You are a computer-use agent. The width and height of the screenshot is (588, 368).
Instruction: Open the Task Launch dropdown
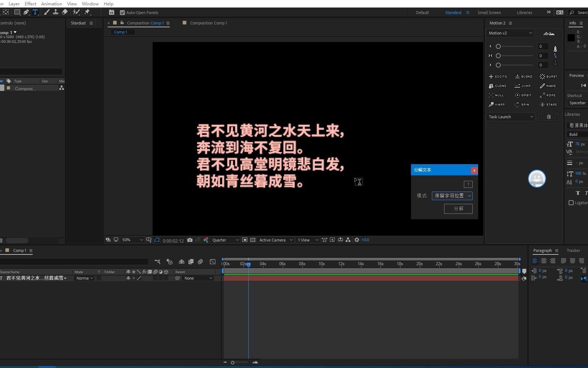510,117
